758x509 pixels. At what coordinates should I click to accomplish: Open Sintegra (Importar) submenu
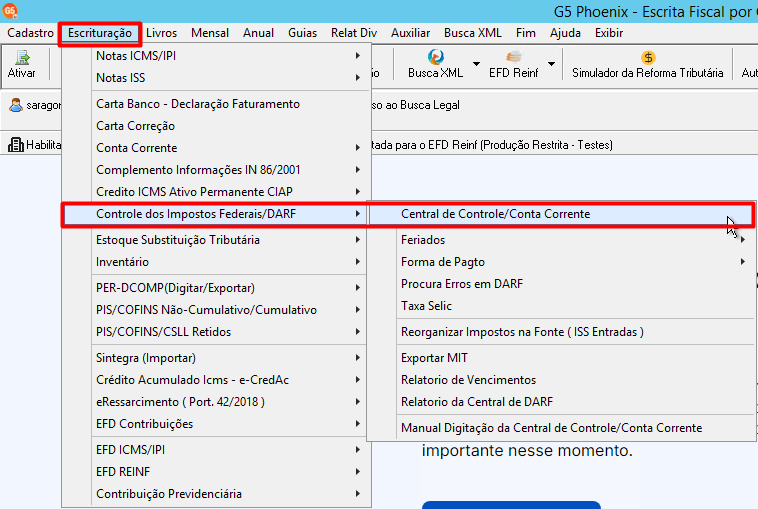[x=216, y=358]
